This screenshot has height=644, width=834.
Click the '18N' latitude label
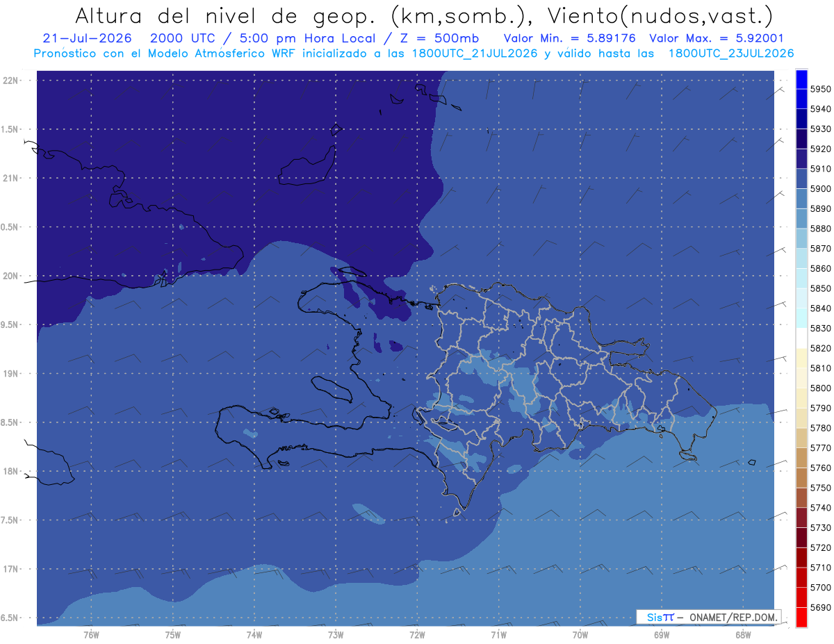pos(11,471)
